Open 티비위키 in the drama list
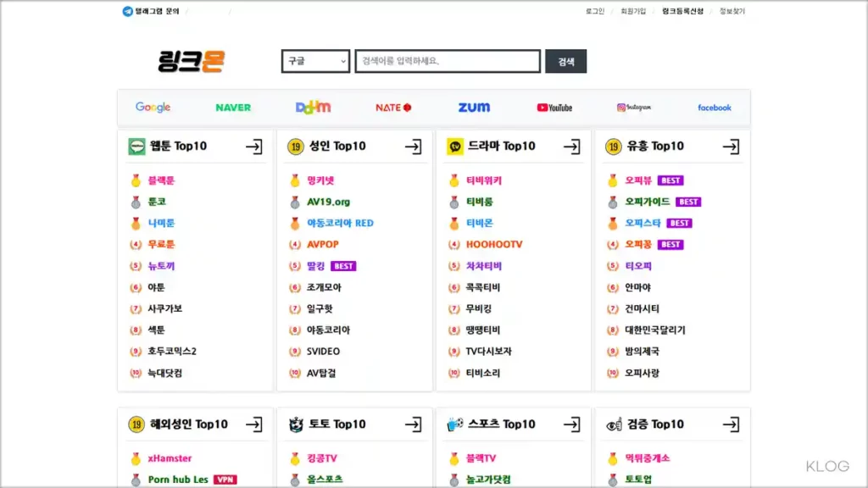 [x=484, y=180]
